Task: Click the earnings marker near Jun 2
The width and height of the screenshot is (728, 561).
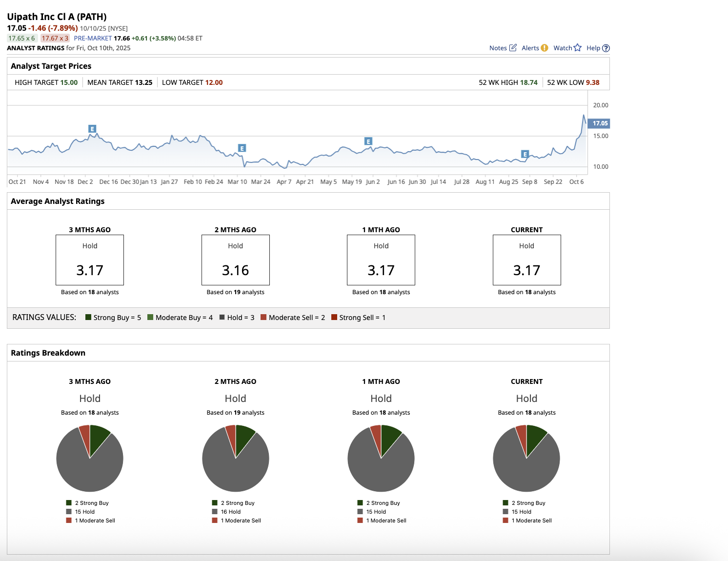Action: click(368, 141)
